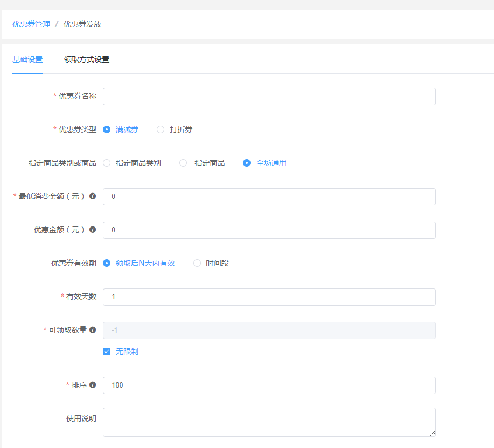Viewport: 494px width, 448px height.
Task: Uncheck the 无限制 checkbox
Action: [107, 351]
